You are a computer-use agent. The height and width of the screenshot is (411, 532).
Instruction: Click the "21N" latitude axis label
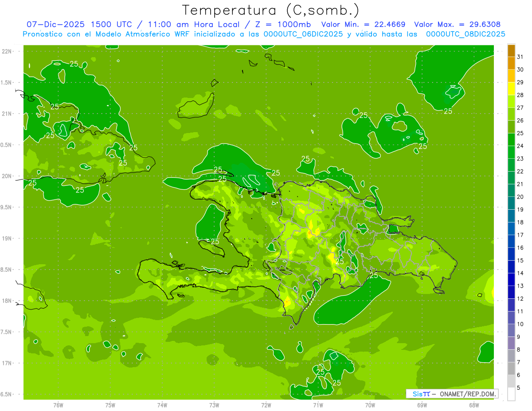[x=7, y=114]
